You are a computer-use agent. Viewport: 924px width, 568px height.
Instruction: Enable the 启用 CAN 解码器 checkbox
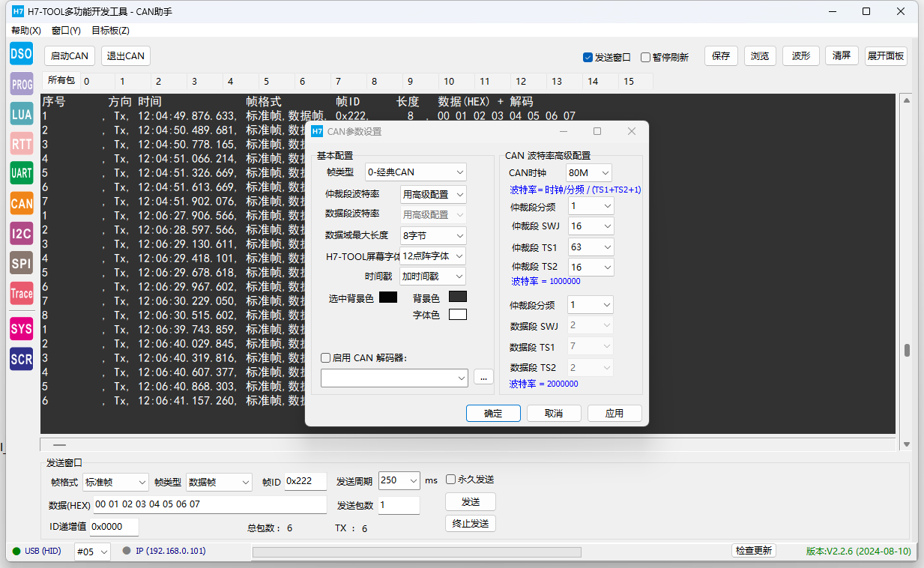[325, 358]
